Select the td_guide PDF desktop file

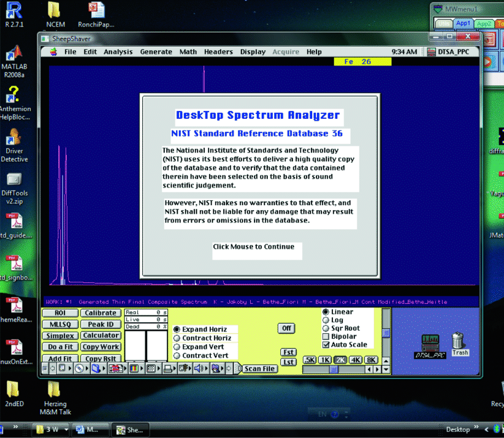(15, 226)
